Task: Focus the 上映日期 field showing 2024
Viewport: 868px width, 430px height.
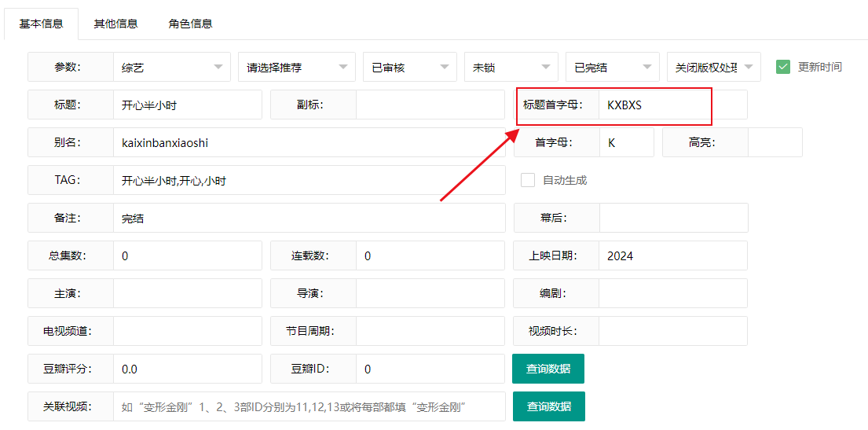Action: pos(672,255)
